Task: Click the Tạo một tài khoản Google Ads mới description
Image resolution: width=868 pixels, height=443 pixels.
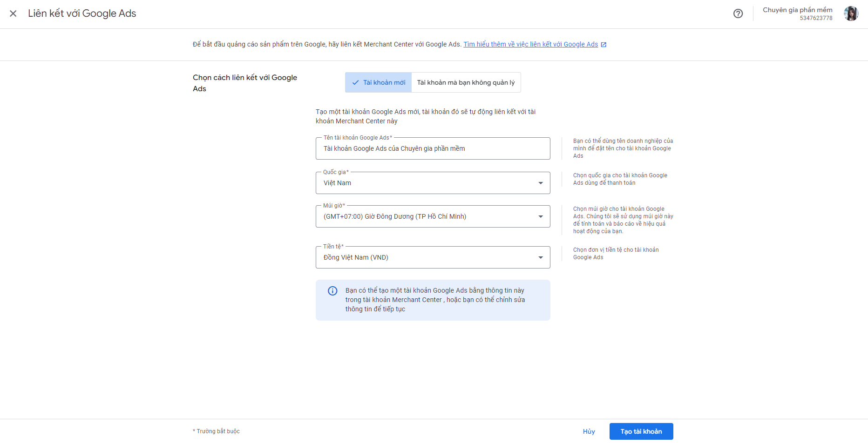Action: pyautogui.click(x=426, y=116)
